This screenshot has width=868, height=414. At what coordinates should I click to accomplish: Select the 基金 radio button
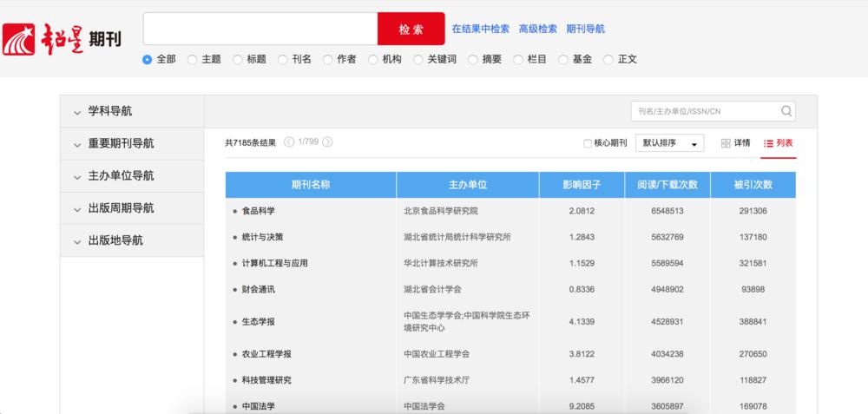click(563, 60)
